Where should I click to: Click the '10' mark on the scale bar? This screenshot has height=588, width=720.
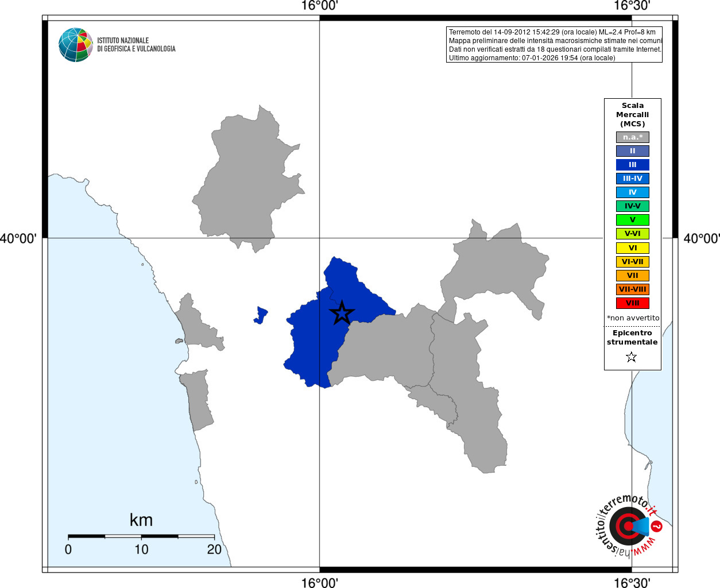[x=141, y=550]
